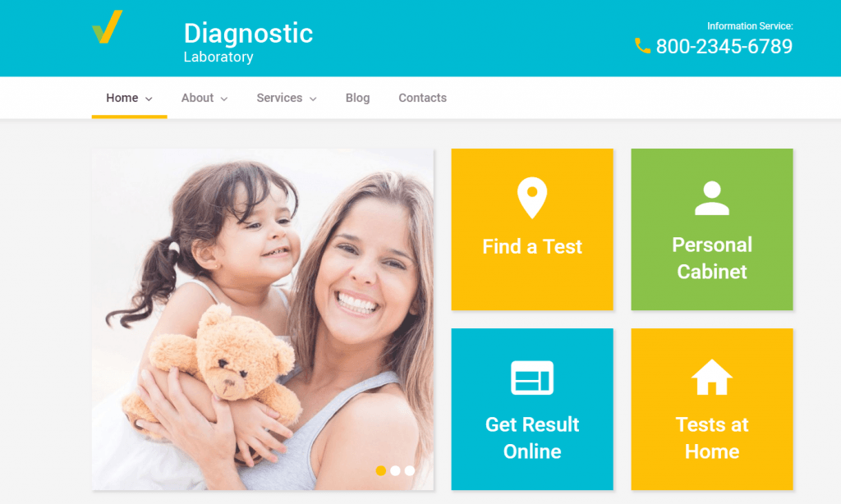Click the Get Result Online text
Image resolution: width=841 pixels, height=504 pixels.
click(532, 438)
